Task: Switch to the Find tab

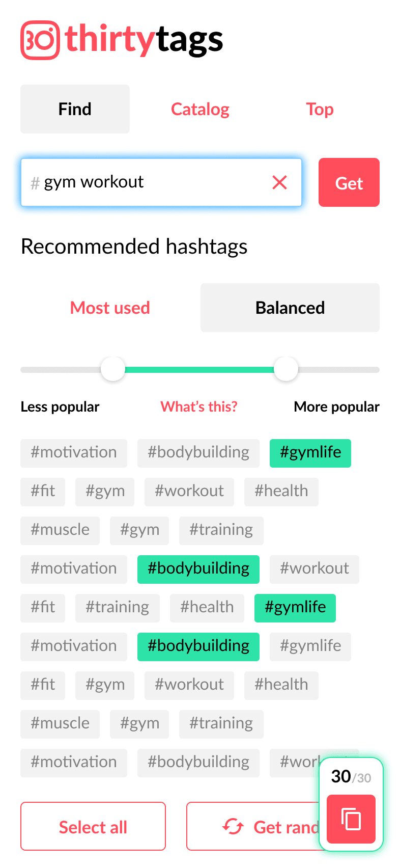Action: click(75, 108)
